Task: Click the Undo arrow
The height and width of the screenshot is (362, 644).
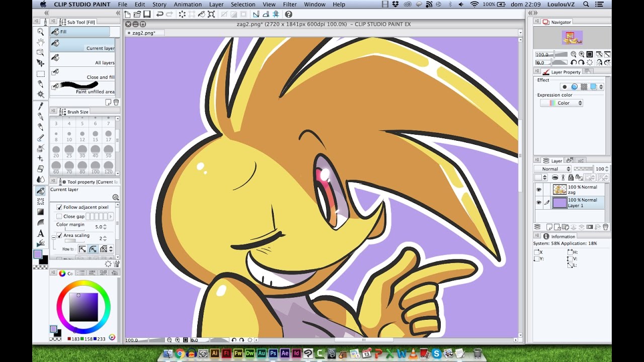Action: (x=159, y=15)
